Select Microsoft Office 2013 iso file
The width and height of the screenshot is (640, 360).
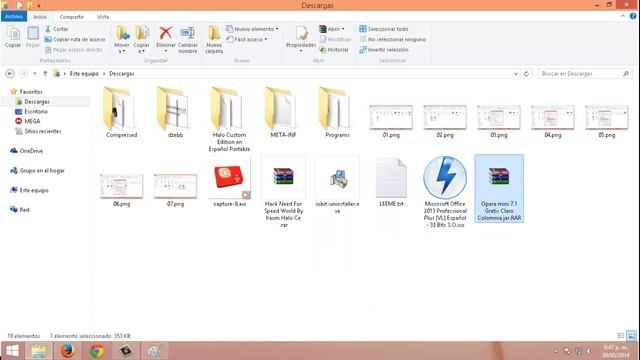click(445, 192)
